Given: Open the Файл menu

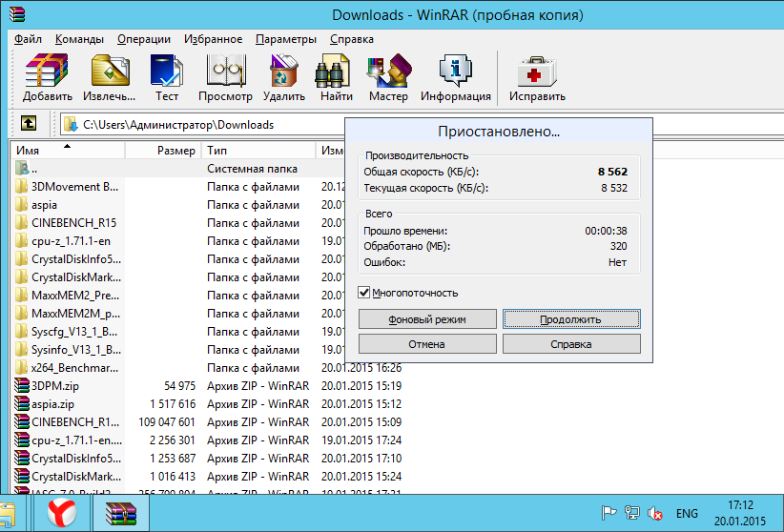Looking at the screenshot, I should [x=28, y=39].
